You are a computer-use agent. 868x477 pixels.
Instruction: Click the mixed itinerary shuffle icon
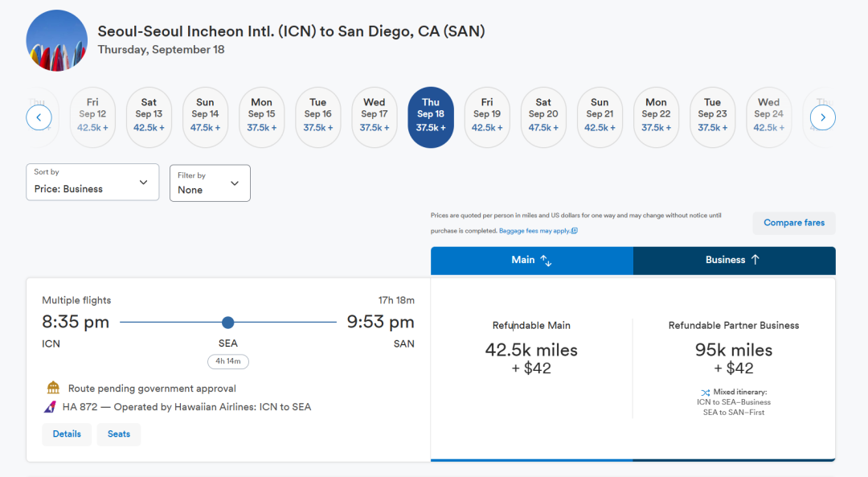(x=706, y=392)
